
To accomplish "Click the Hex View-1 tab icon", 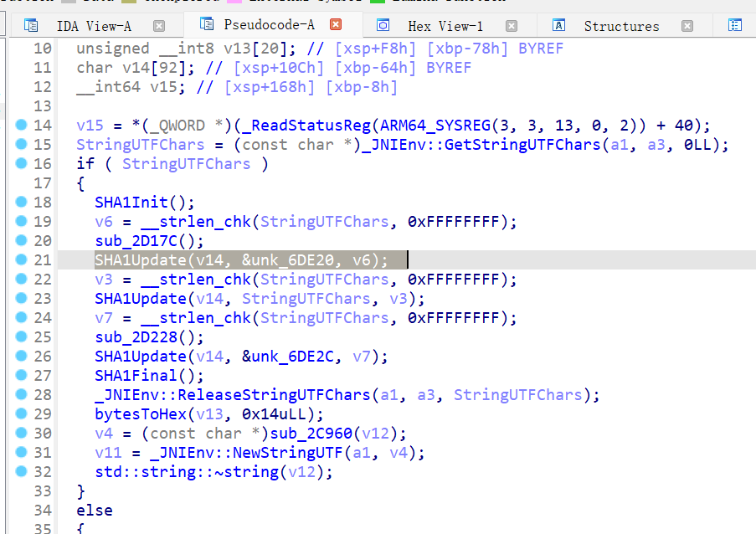I will [383, 25].
